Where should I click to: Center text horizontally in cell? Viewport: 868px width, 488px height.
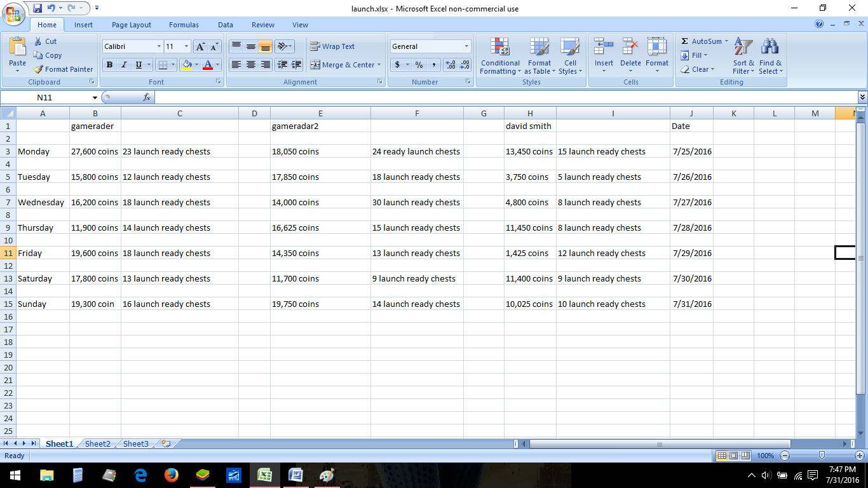[251, 65]
